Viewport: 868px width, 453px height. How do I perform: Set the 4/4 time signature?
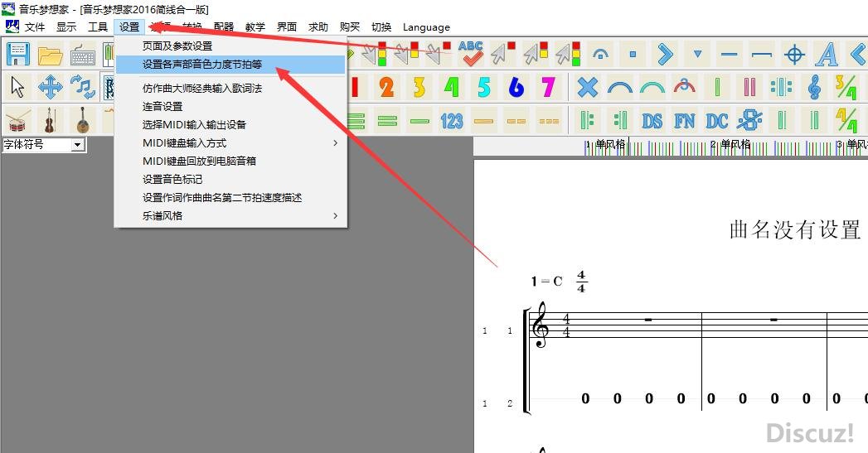(x=846, y=120)
